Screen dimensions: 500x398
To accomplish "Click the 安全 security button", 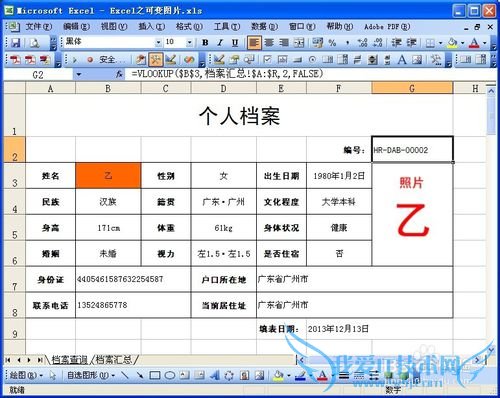I will (112, 60).
